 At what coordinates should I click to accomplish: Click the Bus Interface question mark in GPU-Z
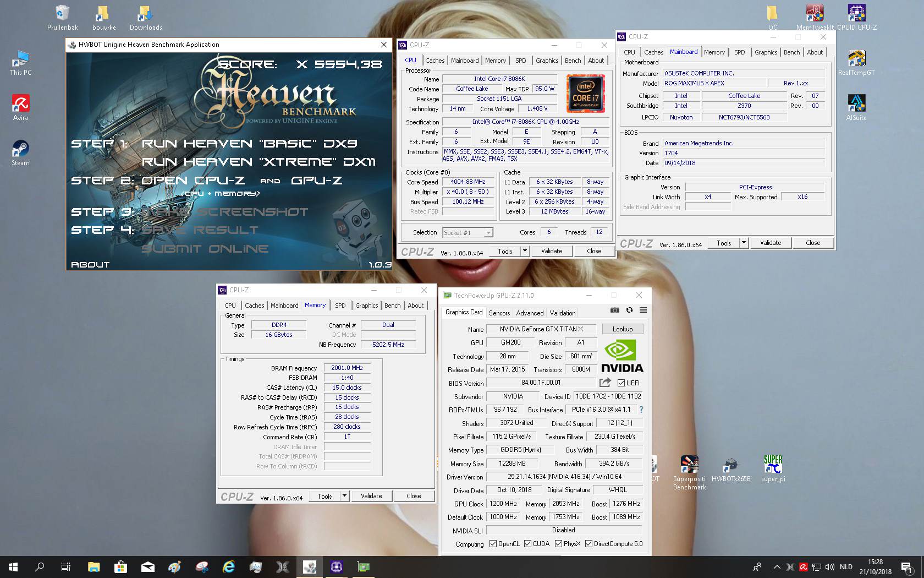[x=641, y=410]
